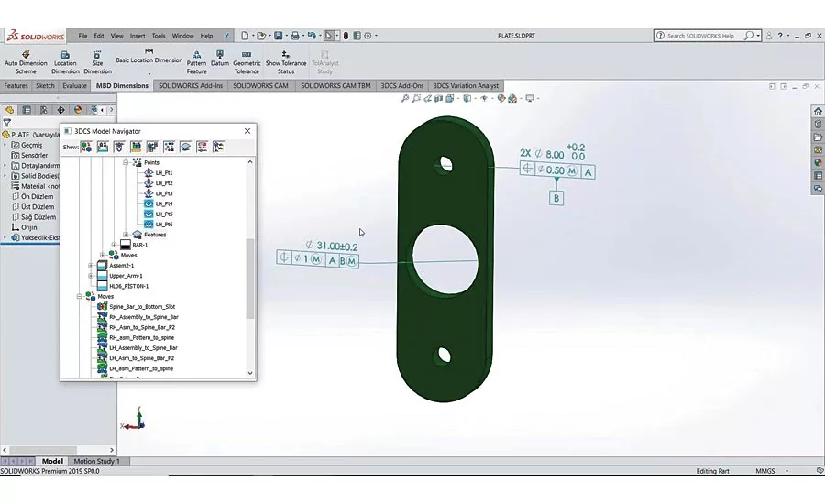This screenshot has height=504, width=825.
Task: Create a new document from the toolbar
Action: 245,36
